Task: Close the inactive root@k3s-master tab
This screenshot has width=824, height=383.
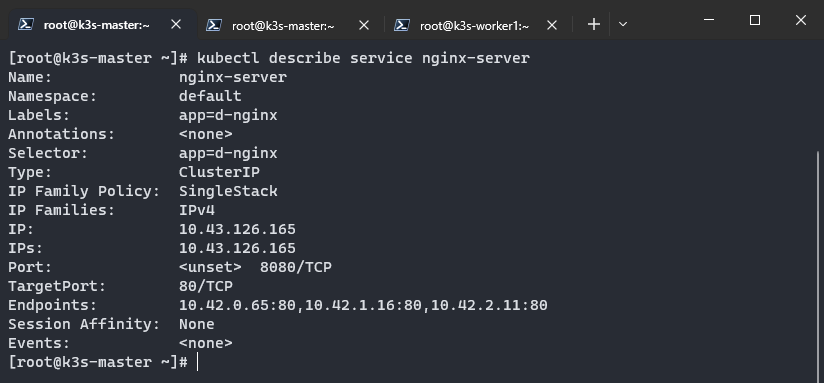Action: (364, 25)
